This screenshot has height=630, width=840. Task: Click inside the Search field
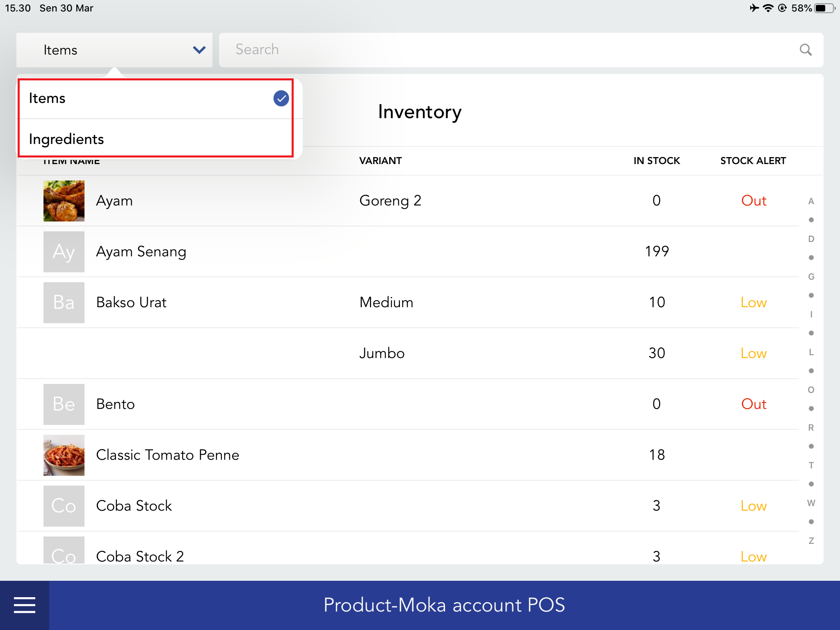410,50
